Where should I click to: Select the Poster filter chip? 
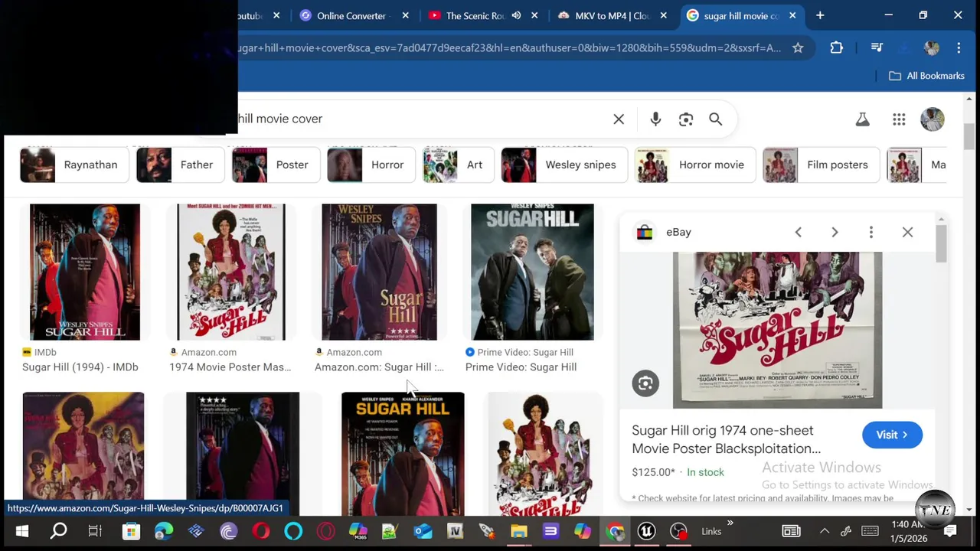(x=276, y=165)
